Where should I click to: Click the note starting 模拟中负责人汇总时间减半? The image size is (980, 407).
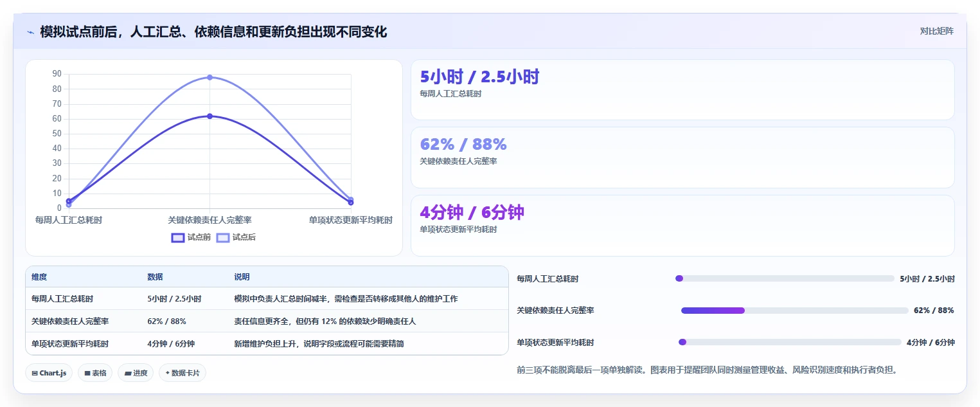click(x=346, y=299)
